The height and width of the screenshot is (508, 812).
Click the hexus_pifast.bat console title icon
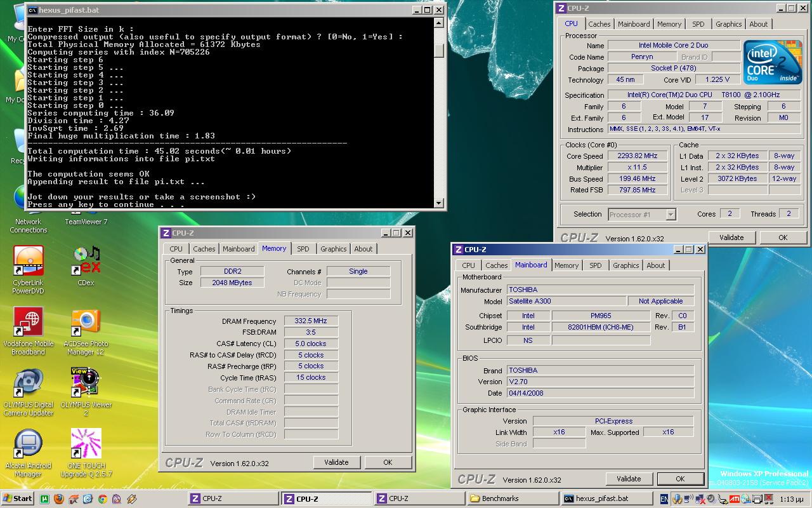pyautogui.click(x=32, y=10)
